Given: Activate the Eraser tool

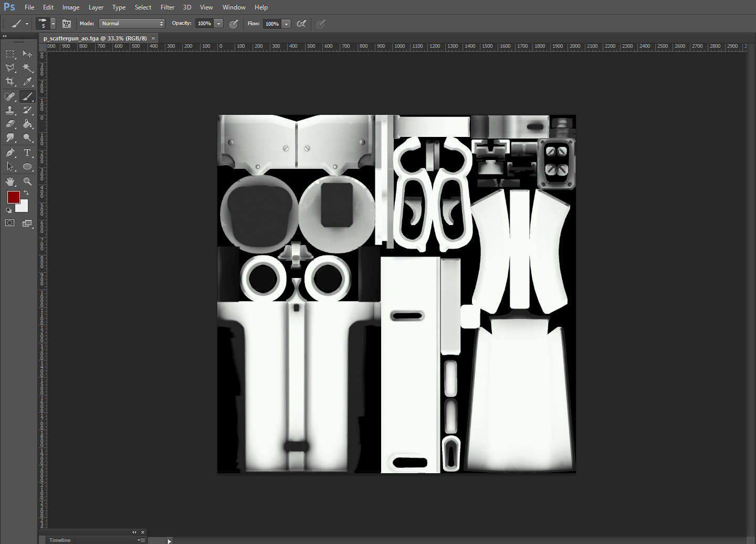Looking at the screenshot, I should 10,124.
